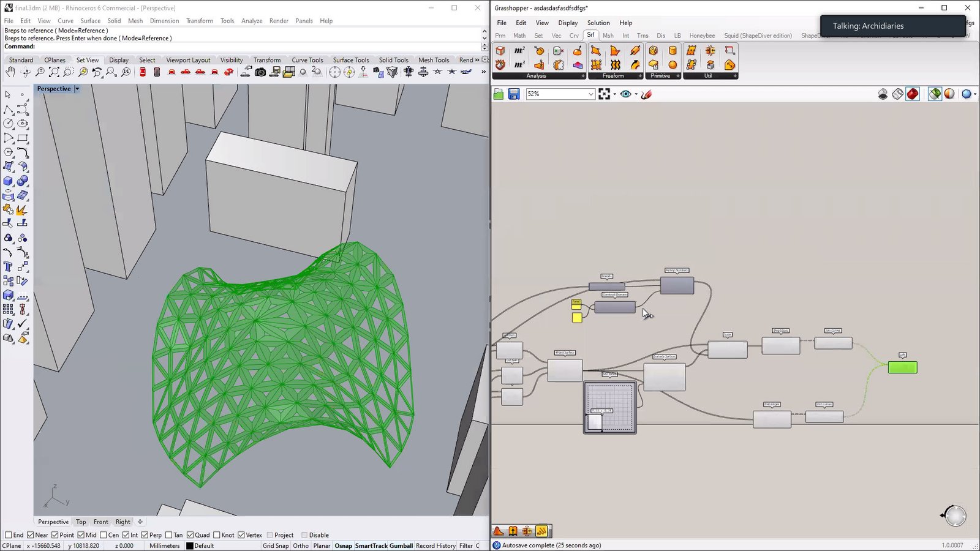The height and width of the screenshot is (551, 980).
Task: Click the Volume (m³) analysis component icon
Action: click(519, 65)
